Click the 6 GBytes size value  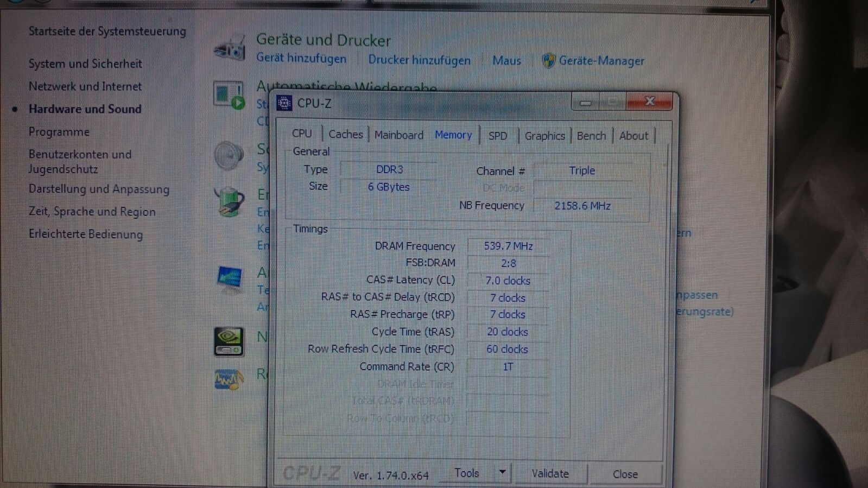coord(389,187)
